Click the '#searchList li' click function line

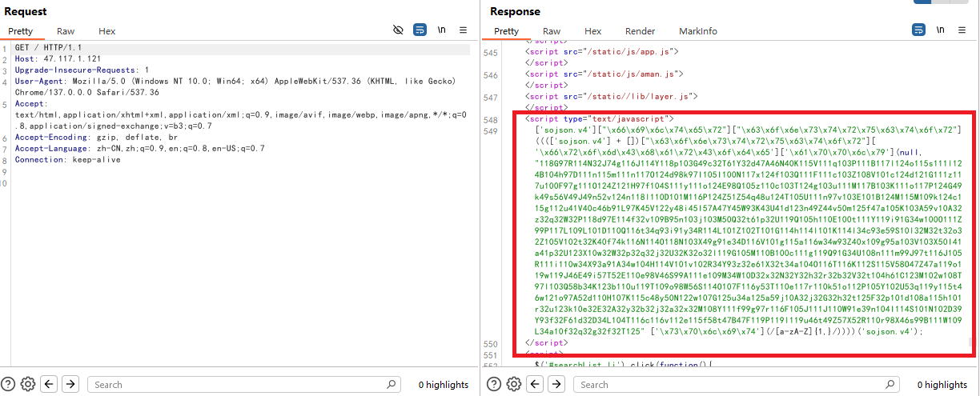click(x=623, y=364)
